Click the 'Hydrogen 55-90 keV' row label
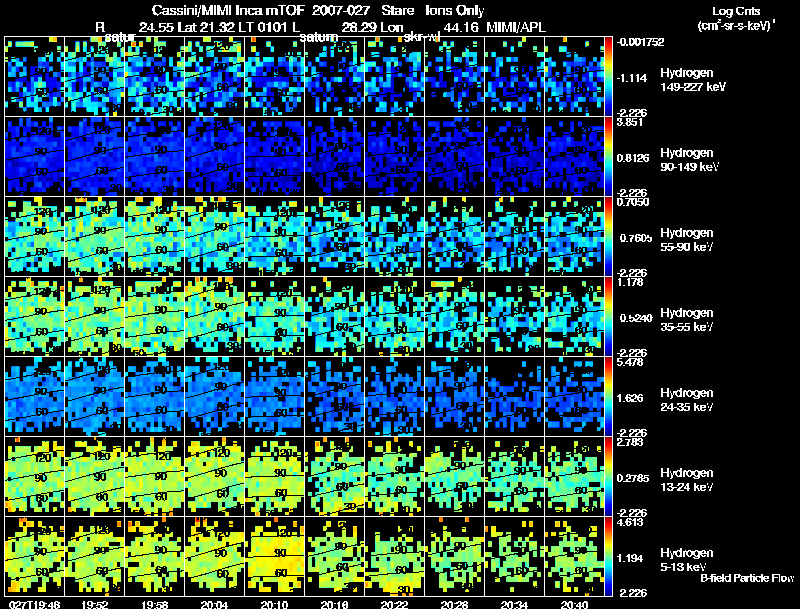800x609 pixels. (x=687, y=240)
